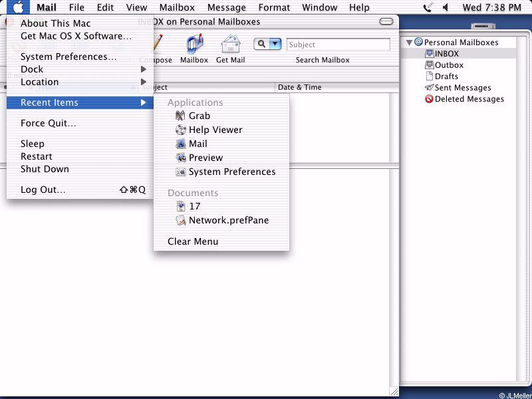The width and height of the screenshot is (532, 399).
Task: Click the Network.prefPane document icon
Action: (181, 220)
